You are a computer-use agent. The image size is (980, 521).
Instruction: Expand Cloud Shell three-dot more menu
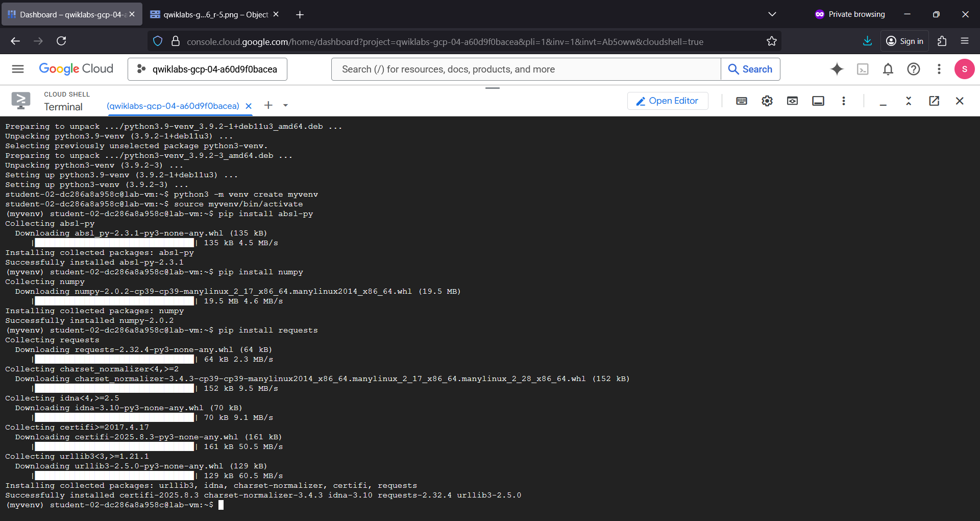click(x=844, y=101)
